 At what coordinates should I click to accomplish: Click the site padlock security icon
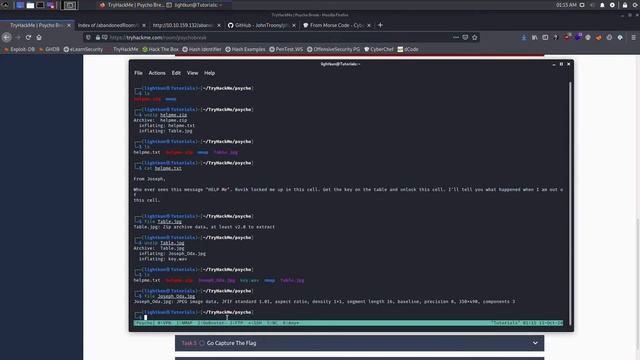(98, 37)
